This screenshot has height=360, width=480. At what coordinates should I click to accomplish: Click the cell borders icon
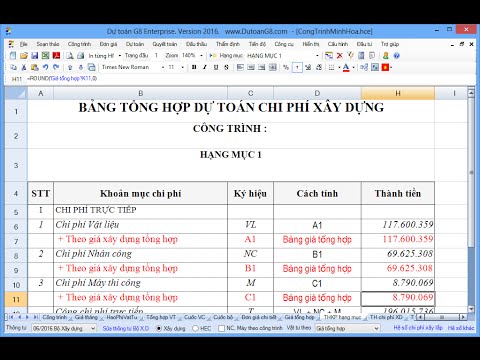click(331, 67)
